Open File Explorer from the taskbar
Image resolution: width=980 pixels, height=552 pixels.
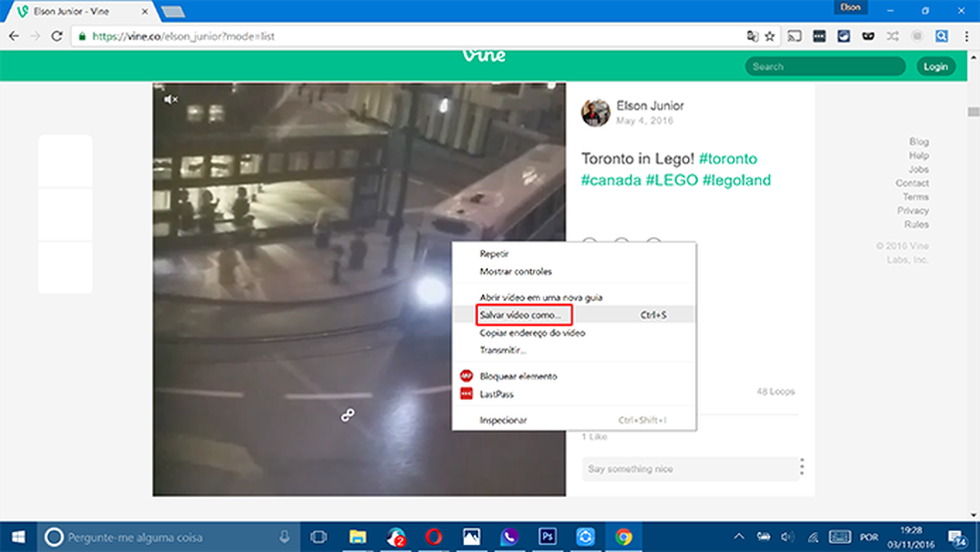[x=358, y=537]
